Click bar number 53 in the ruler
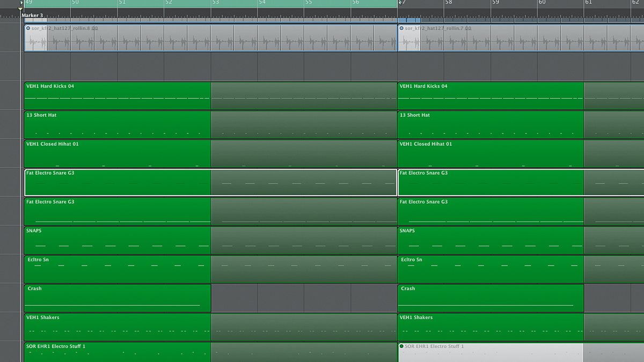644x362 pixels. pyautogui.click(x=215, y=3)
